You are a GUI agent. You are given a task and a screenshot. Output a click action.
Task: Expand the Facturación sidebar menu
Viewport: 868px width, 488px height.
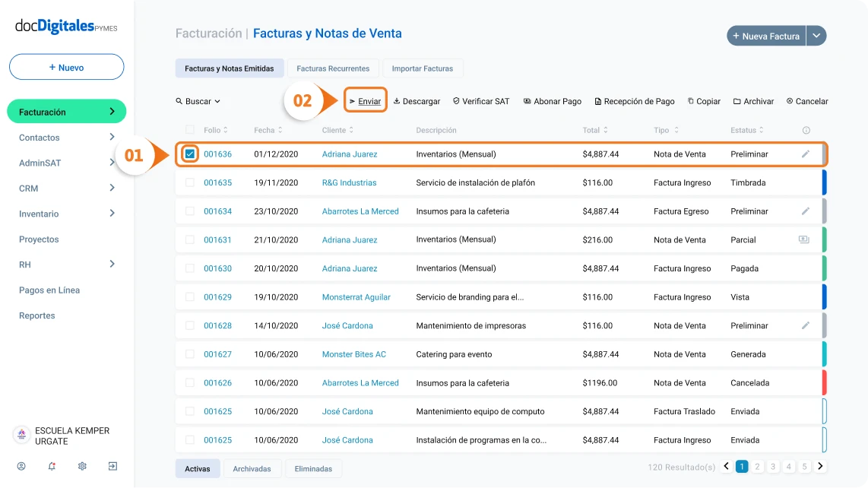(x=112, y=112)
